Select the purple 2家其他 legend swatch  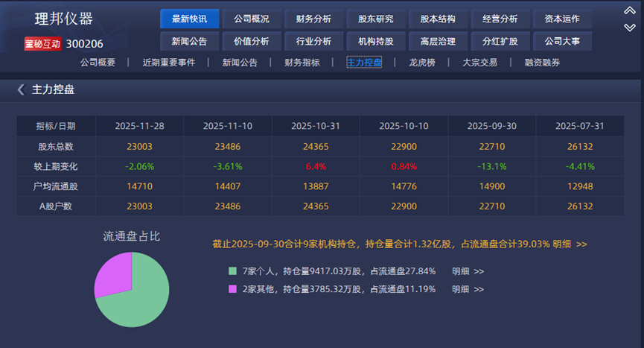[232, 289]
